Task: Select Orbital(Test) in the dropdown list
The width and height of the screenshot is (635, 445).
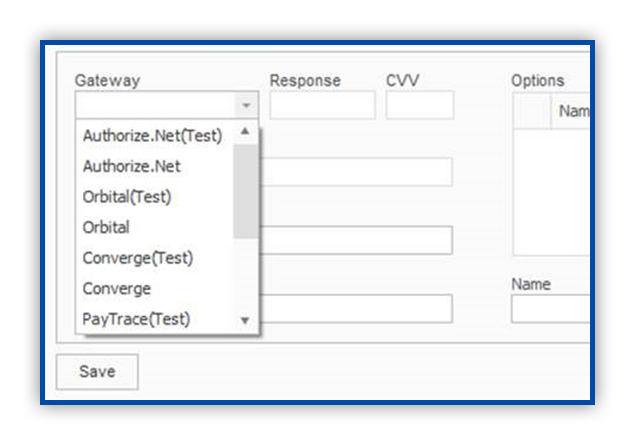Action: click(127, 197)
